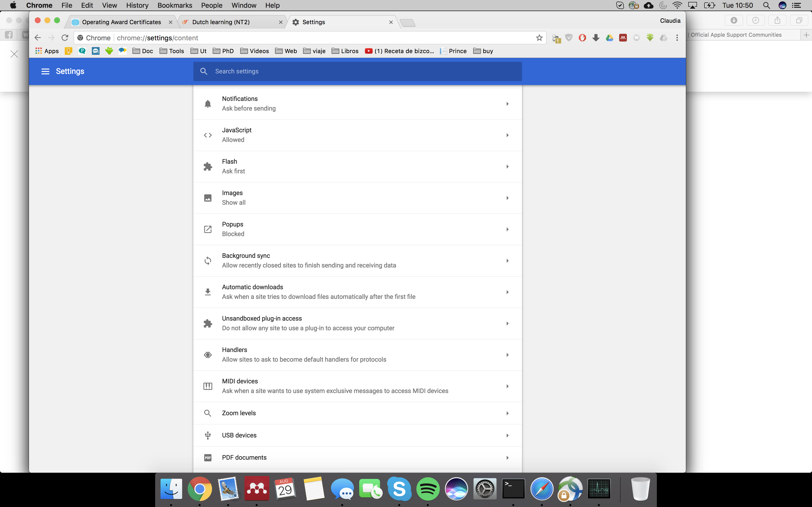The width and height of the screenshot is (812, 507).
Task: Open Chrome's three-dot menu
Action: click(677, 38)
